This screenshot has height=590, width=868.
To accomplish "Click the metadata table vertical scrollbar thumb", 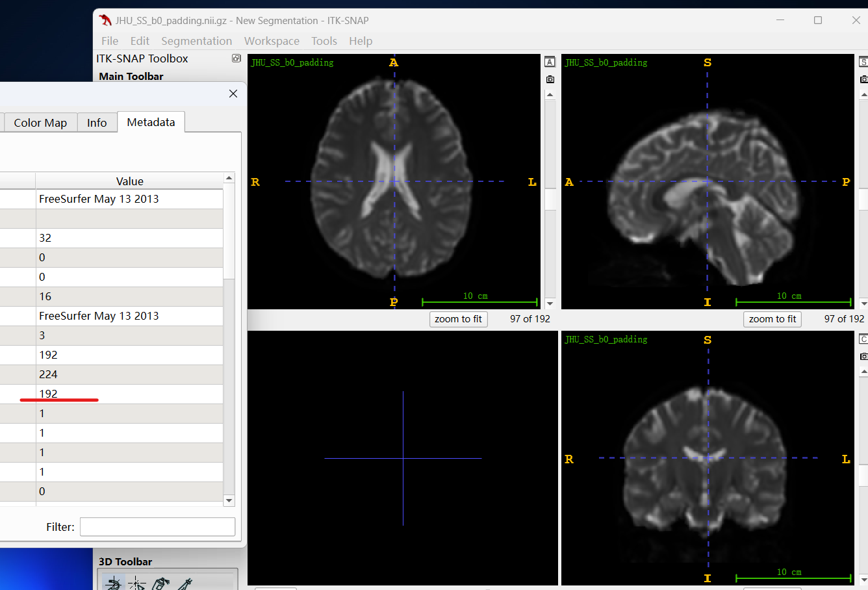I will (x=229, y=231).
